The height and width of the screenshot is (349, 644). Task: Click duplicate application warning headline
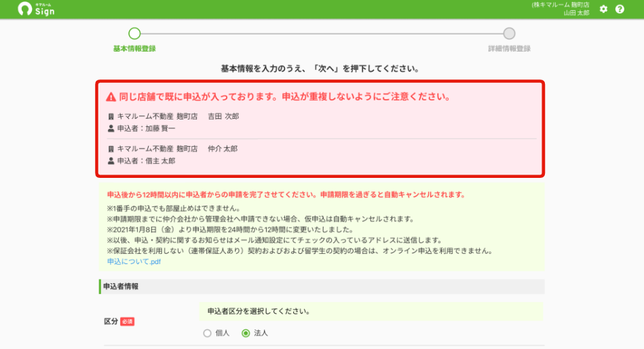285,97
